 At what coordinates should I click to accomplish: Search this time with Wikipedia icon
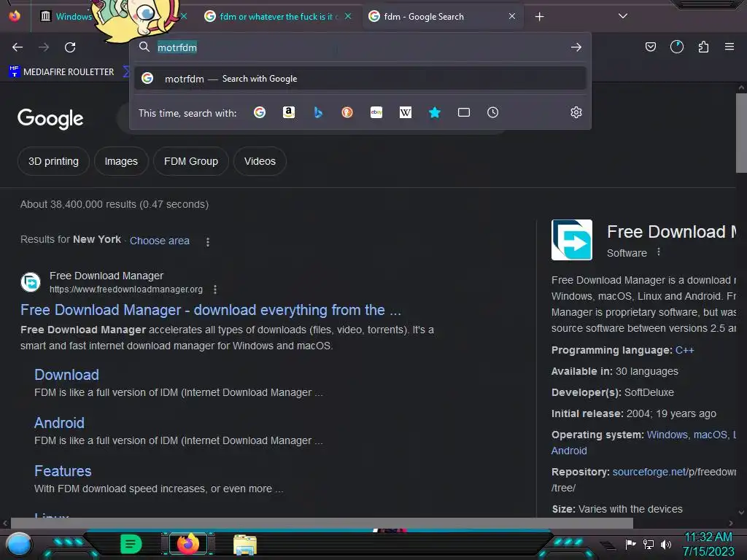(406, 112)
